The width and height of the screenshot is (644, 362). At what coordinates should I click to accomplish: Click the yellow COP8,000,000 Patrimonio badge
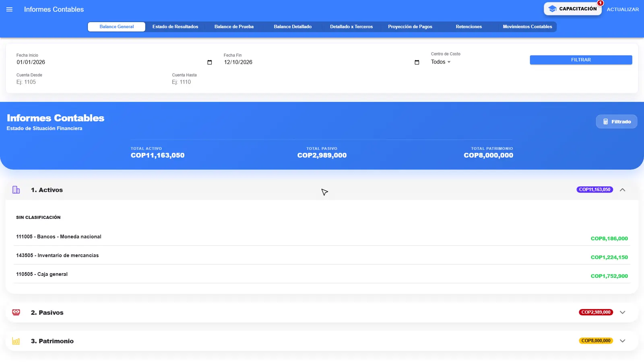click(x=596, y=341)
